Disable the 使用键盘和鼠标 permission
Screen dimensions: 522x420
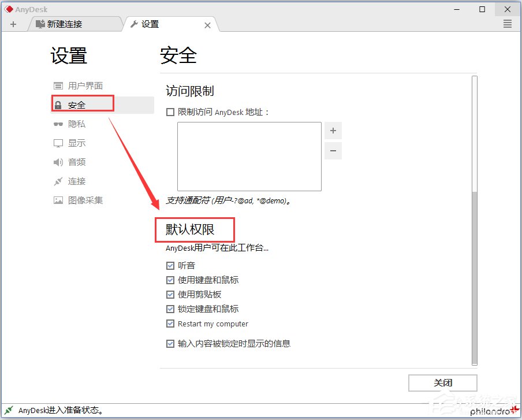pyautogui.click(x=170, y=280)
